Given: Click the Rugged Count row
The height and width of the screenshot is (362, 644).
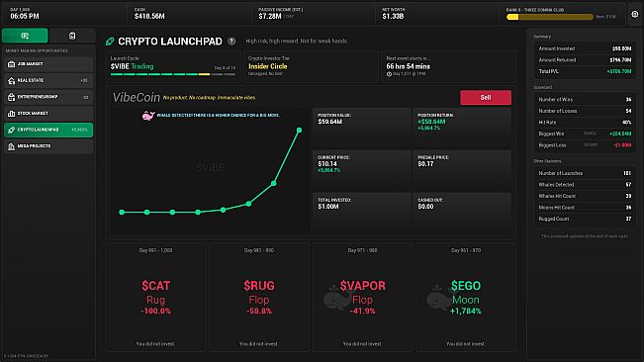Looking at the screenshot, I should 585,219.
